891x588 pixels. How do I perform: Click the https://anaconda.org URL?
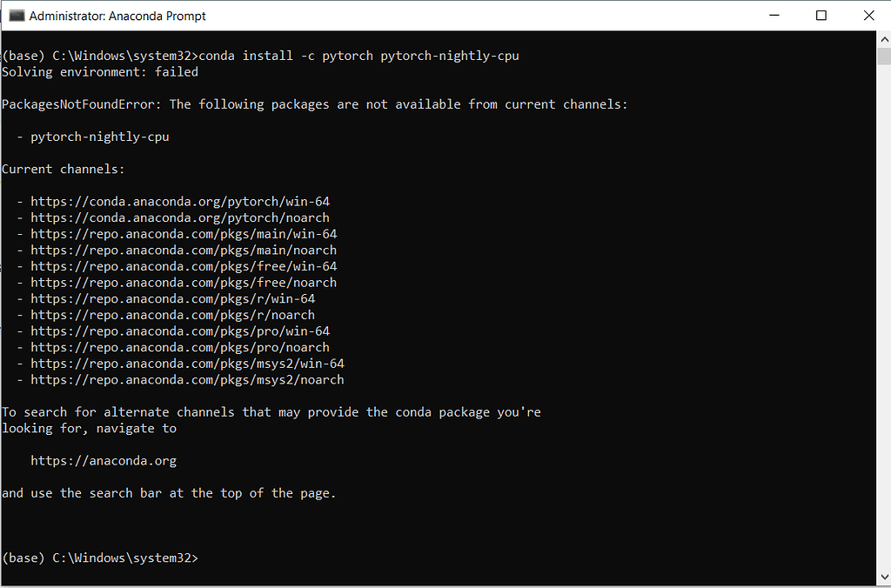click(104, 461)
